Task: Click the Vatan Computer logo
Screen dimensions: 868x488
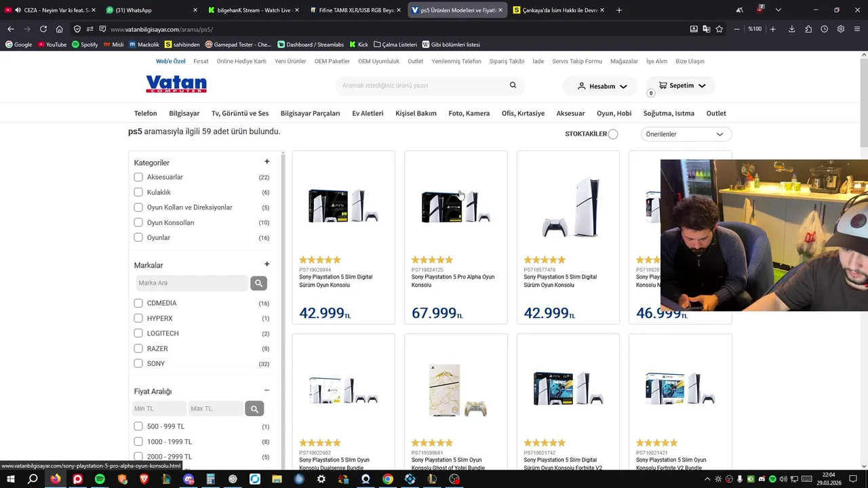Action: (176, 85)
